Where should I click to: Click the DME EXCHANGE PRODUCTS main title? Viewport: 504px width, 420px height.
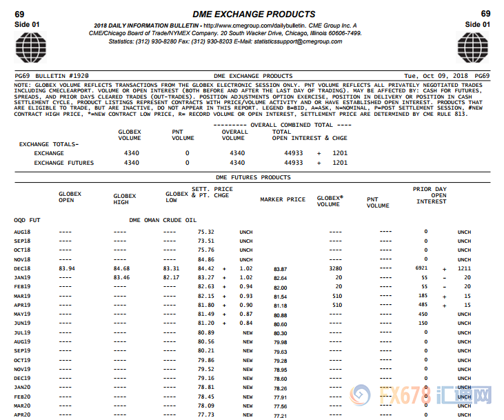253,14
